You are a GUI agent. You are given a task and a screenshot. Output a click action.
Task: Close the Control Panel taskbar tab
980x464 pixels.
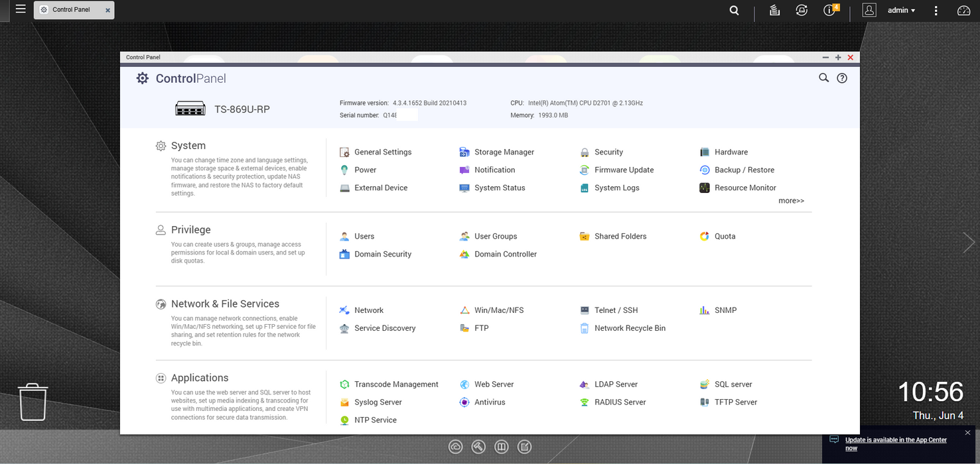tap(108, 11)
